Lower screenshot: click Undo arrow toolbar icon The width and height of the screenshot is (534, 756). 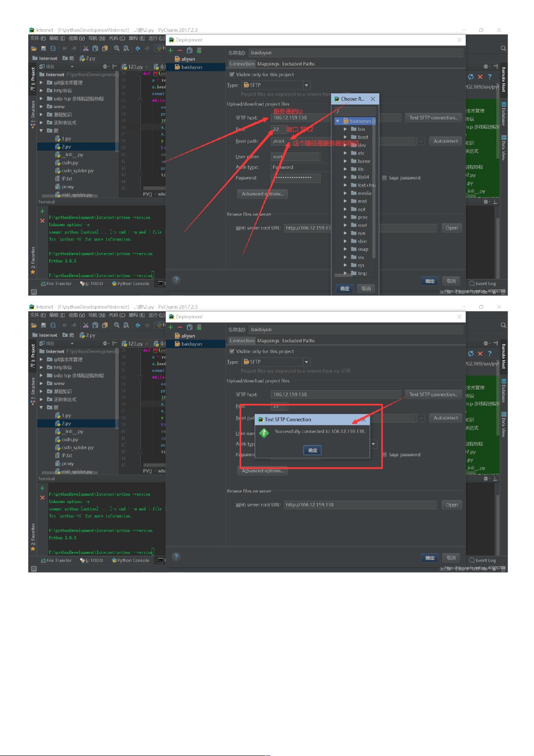tap(65, 325)
